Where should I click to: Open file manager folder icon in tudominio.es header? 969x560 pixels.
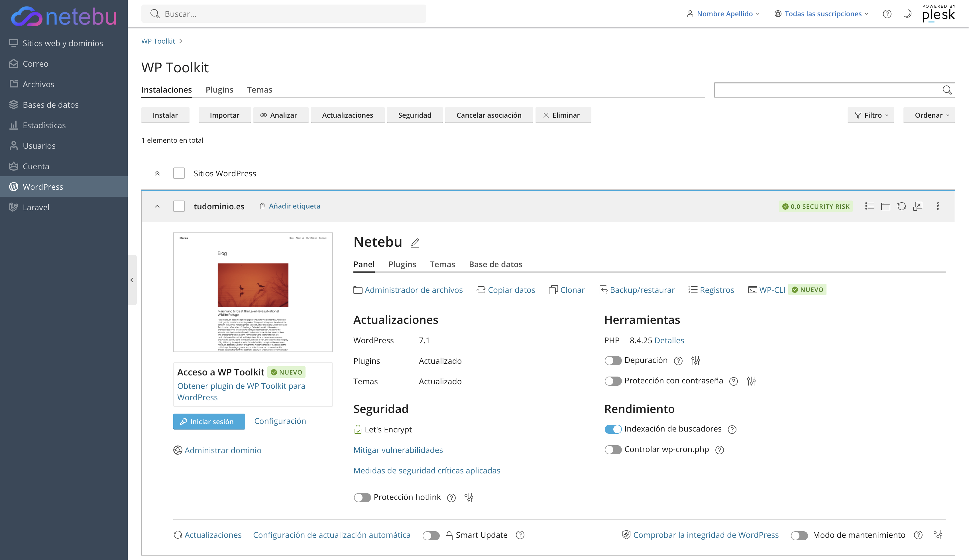pos(885,207)
